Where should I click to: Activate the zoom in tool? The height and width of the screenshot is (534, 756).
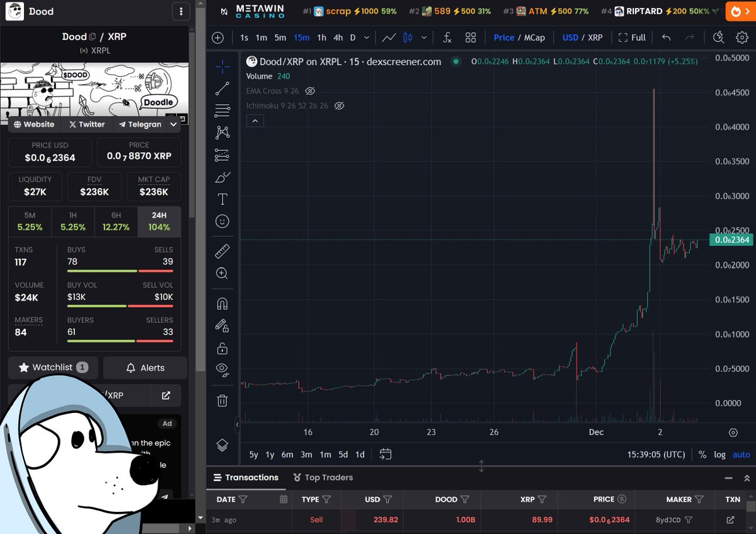coord(222,273)
